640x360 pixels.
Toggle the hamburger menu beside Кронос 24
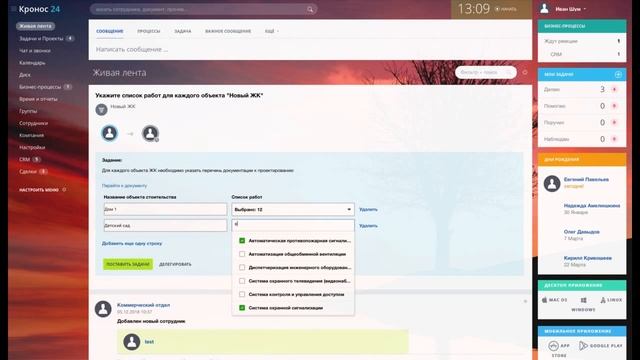[x=13, y=9]
